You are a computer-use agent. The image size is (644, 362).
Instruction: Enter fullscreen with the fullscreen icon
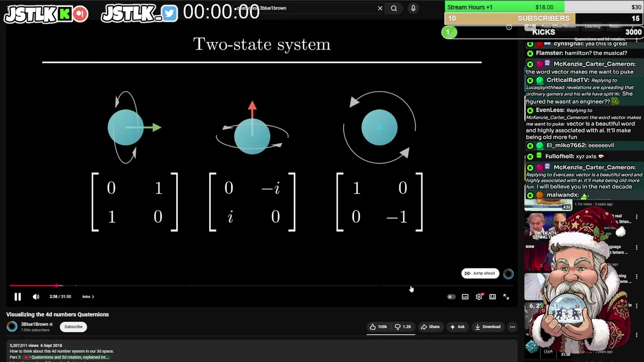pos(506,297)
